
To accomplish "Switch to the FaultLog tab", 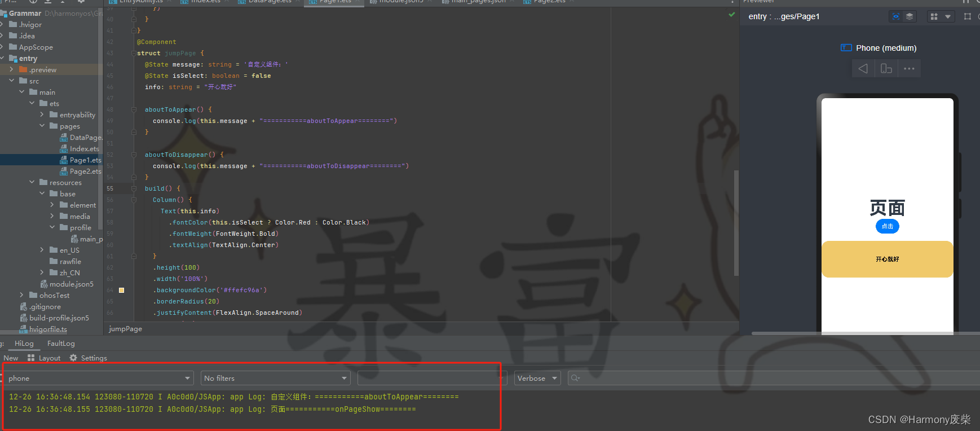I will point(61,344).
